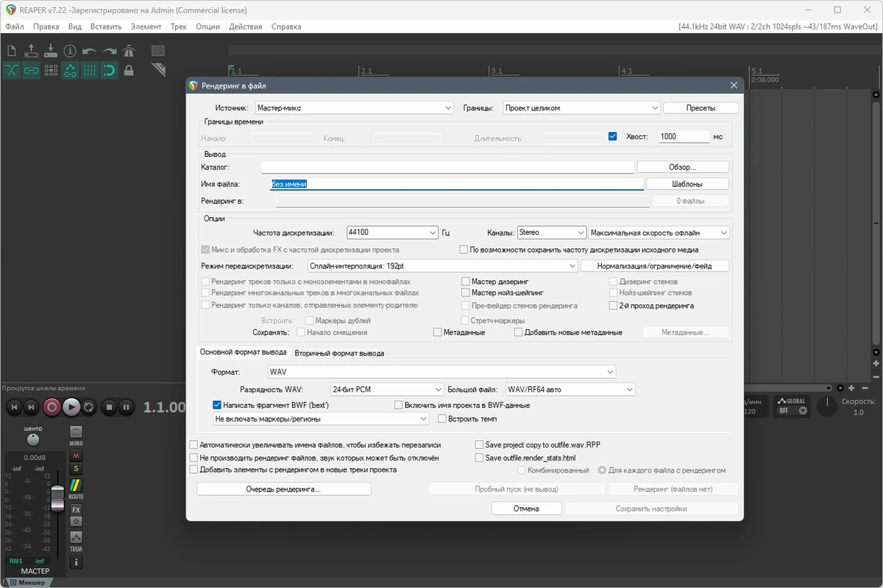Click the Play transport button
The height and width of the screenshot is (588, 883).
coord(71,406)
